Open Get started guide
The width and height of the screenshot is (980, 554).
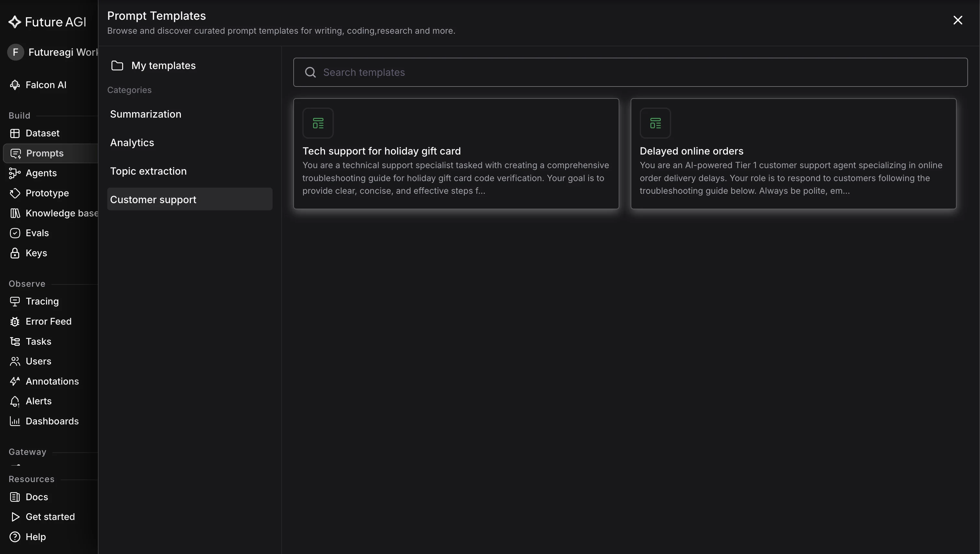coord(51,517)
